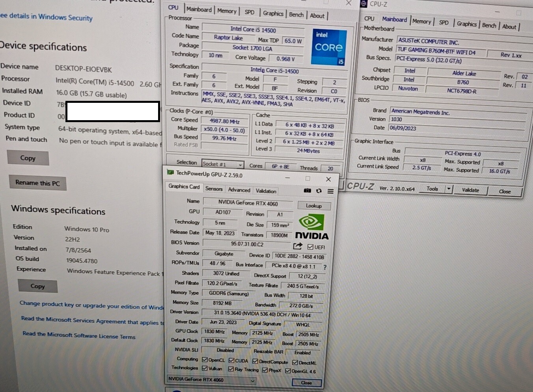The height and width of the screenshot is (392, 533).
Task: Toggle the DirectML checkbox
Action: (294, 362)
